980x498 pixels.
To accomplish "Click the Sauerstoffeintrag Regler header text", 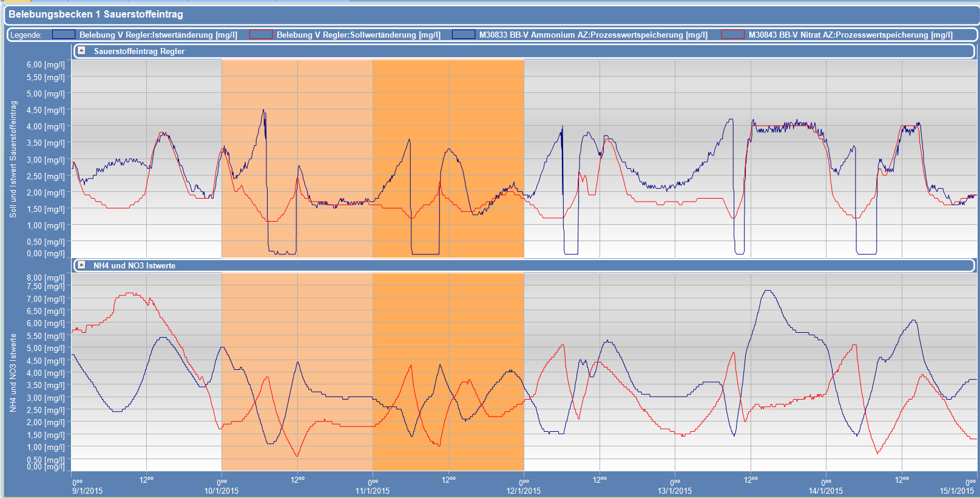I will pyautogui.click(x=139, y=51).
